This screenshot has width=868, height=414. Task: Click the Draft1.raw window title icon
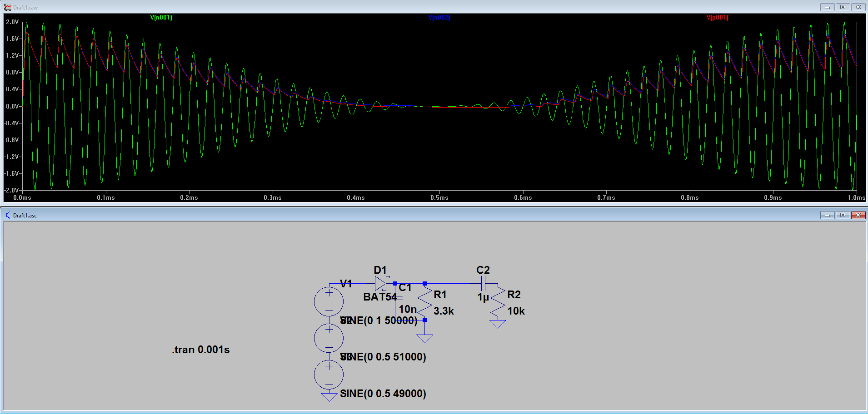coord(8,7)
